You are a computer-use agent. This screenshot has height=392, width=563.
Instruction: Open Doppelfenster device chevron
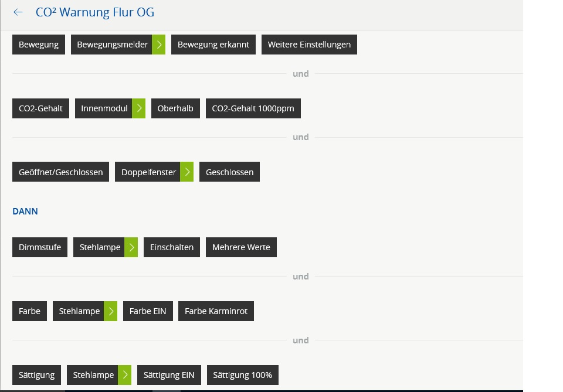pos(186,172)
